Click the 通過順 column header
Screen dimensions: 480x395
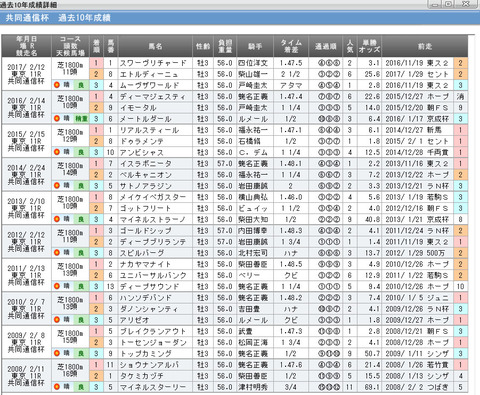326,46
